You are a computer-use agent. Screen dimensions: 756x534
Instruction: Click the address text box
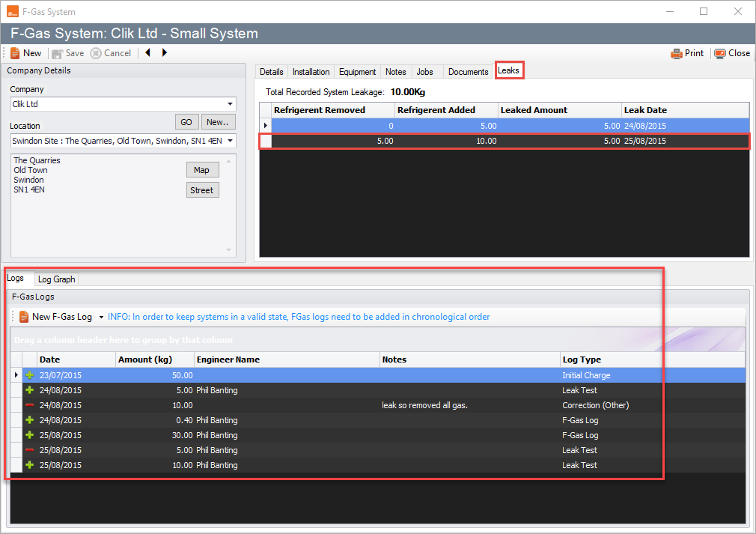coord(124,205)
